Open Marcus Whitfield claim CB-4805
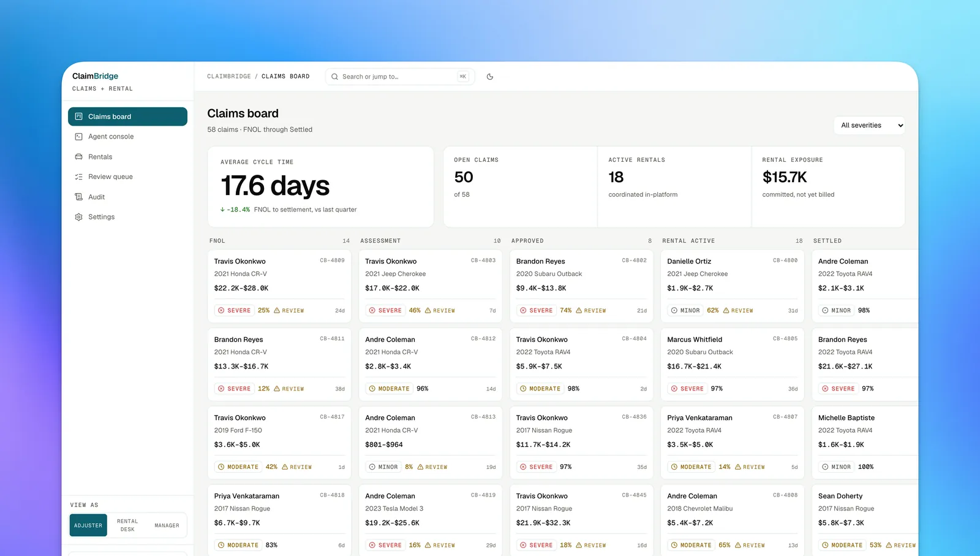980x556 pixels. [x=733, y=365]
